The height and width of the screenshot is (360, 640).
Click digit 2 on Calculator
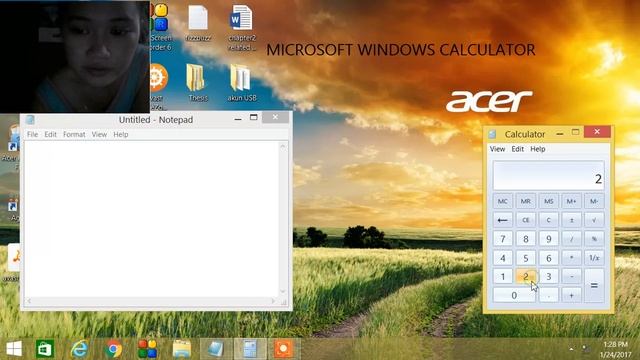click(x=526, y=276)
